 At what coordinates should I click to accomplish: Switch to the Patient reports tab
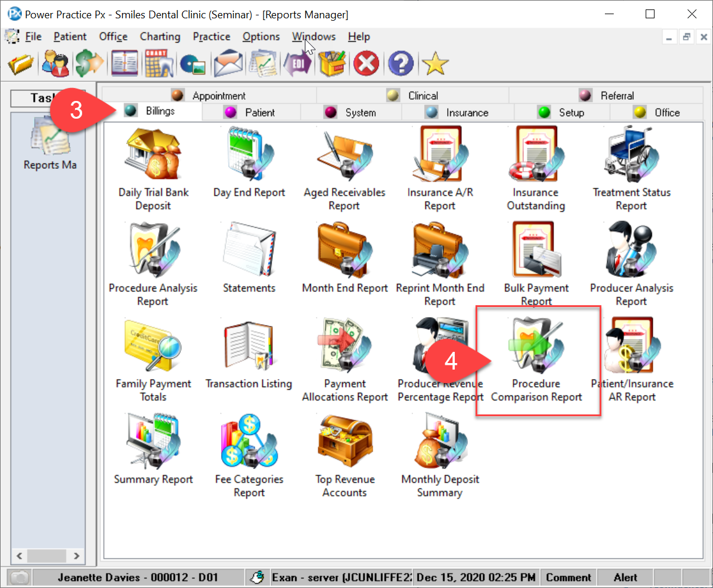pos(251,112)
